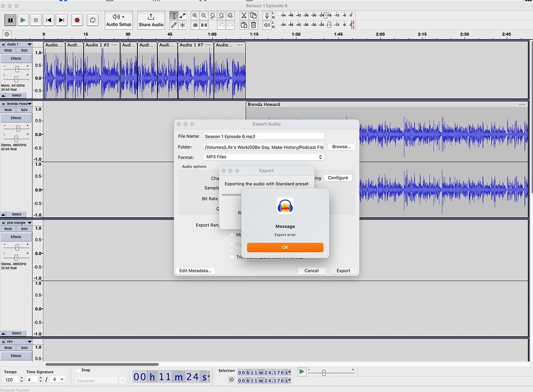Click the Audio 1 #3 clip title
This screenshot has width=533, height=392.
click(97, 45)
